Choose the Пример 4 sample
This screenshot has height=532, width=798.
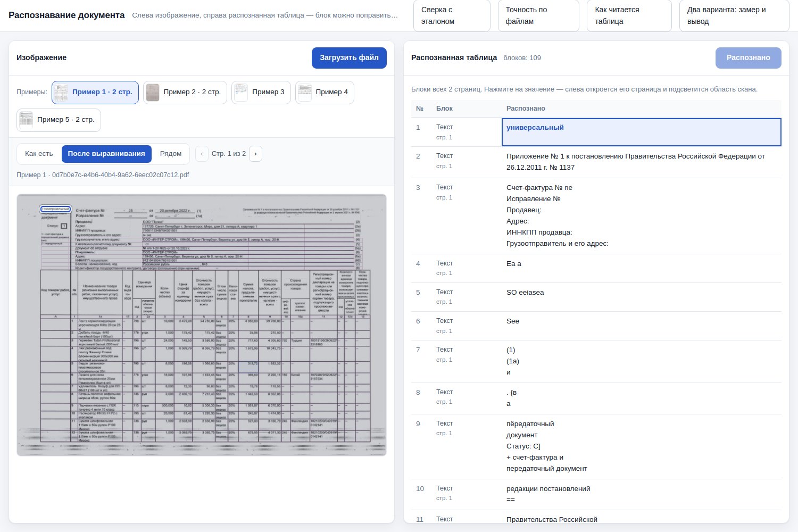click(325, 92)
